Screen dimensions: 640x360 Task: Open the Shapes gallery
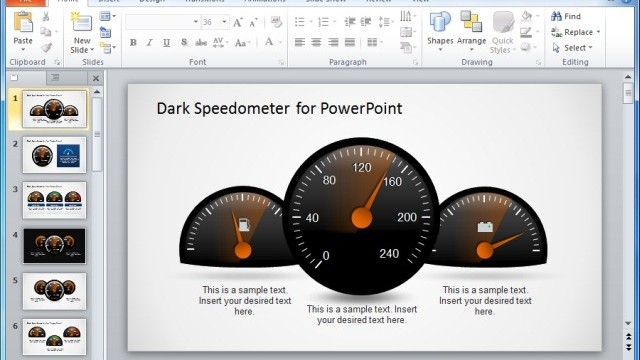[x=440, y=32]
